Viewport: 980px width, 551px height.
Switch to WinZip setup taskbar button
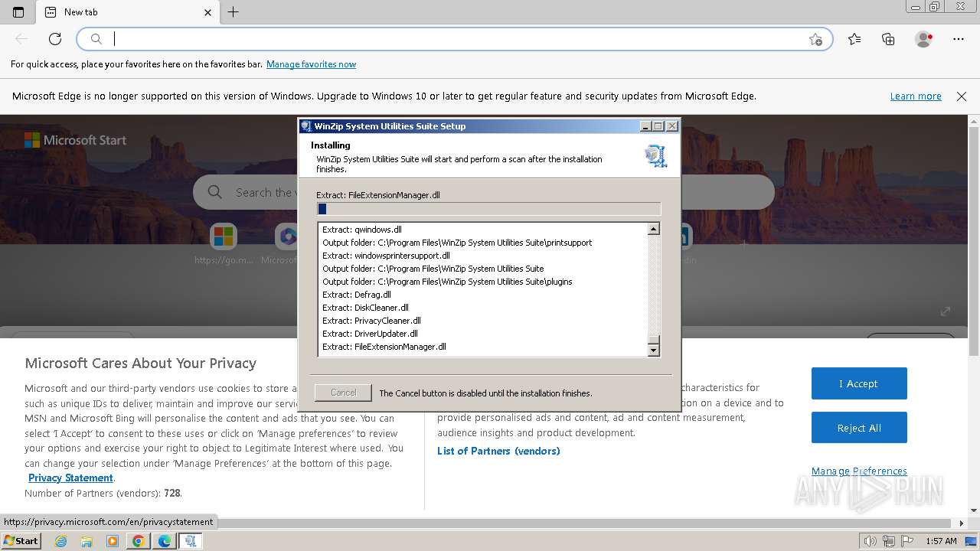click(x=191, y=541)
